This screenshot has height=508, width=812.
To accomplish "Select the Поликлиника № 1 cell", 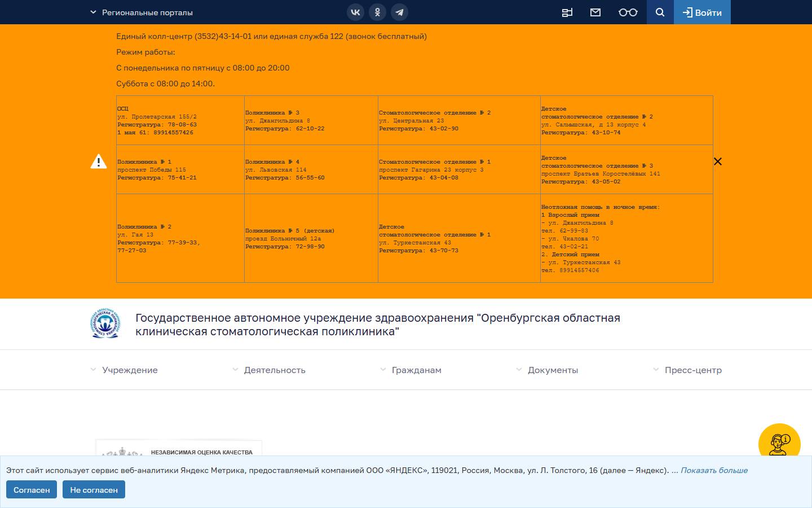I will click(180, 169).
